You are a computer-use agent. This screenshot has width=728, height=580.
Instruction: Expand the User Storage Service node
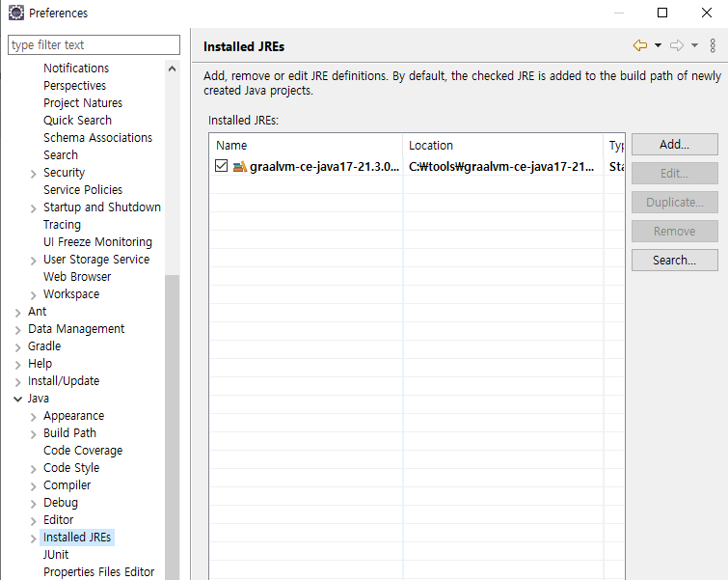pos(34,261)
